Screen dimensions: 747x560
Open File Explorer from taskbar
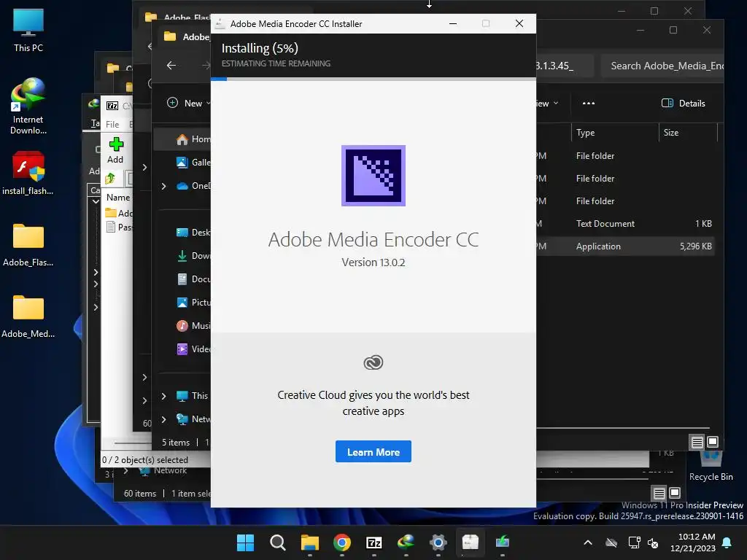[309, 542]
